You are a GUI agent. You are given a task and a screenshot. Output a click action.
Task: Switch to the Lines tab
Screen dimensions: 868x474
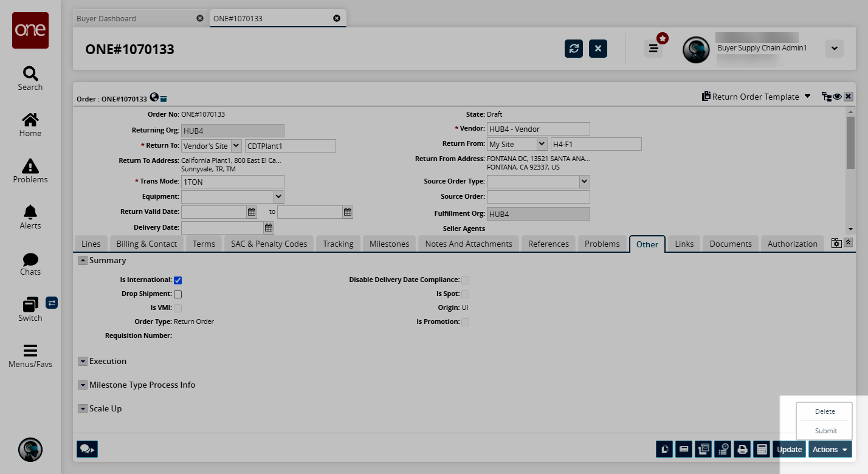click(91, 244)
